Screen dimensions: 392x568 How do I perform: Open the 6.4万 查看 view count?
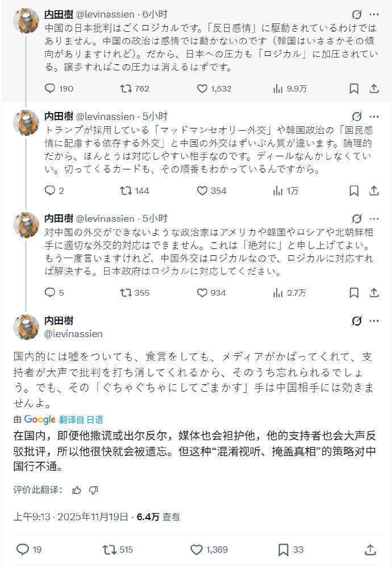158,517
